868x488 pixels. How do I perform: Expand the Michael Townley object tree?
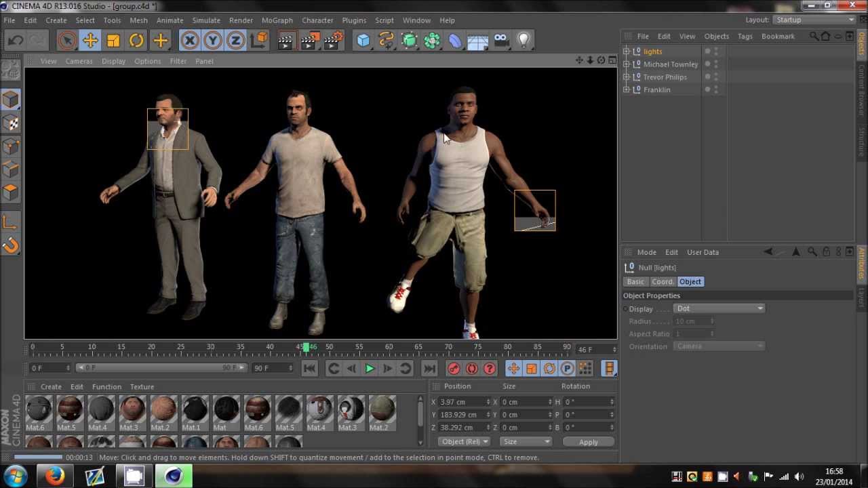pyautogui.click(x=627, y=64)
